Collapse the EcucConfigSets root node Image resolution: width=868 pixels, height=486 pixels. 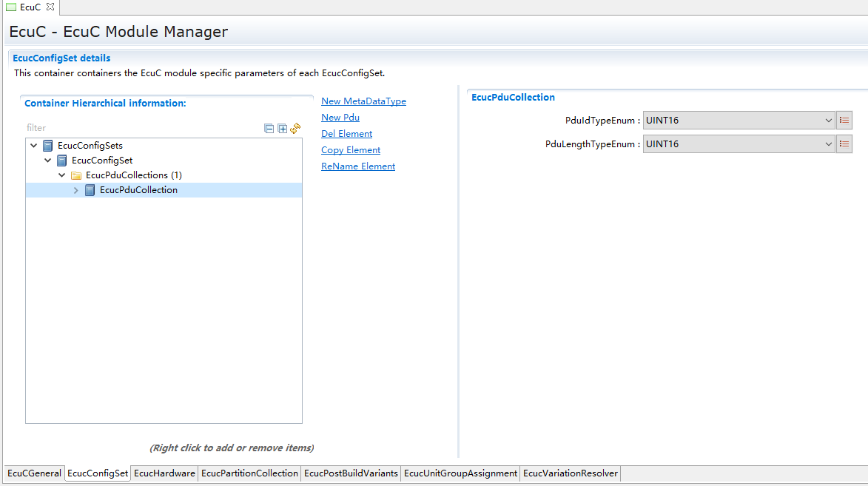(x=33, y=146)
